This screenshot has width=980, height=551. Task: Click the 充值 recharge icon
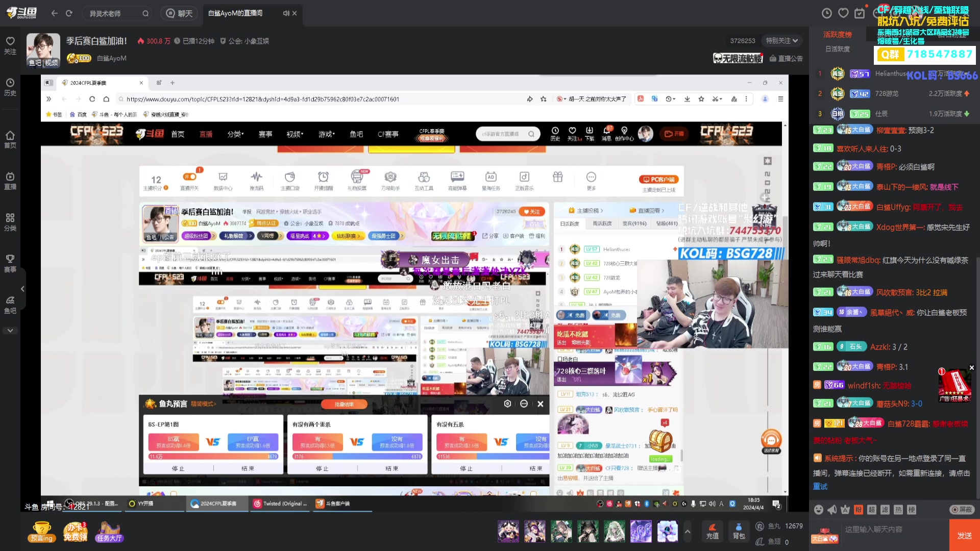[x=713, y=531]
